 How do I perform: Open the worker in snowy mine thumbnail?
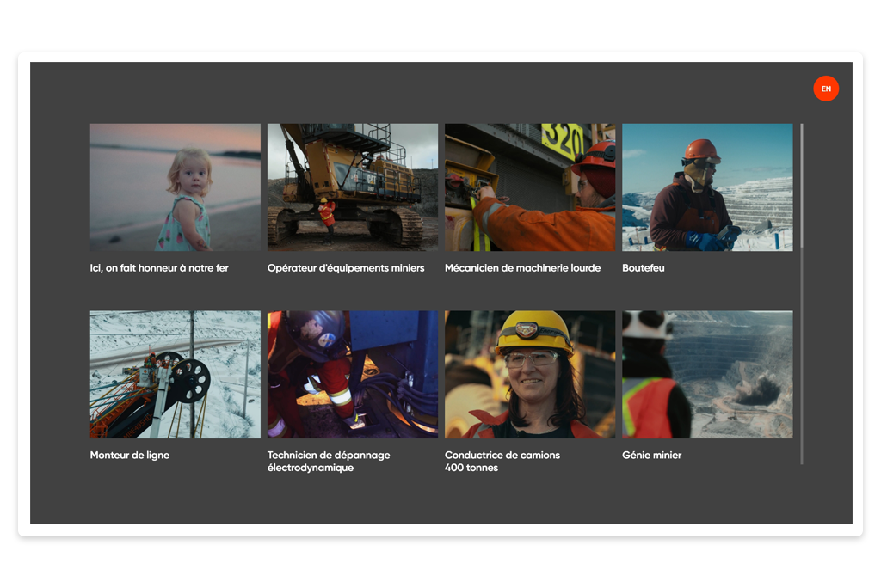[707, 187]
